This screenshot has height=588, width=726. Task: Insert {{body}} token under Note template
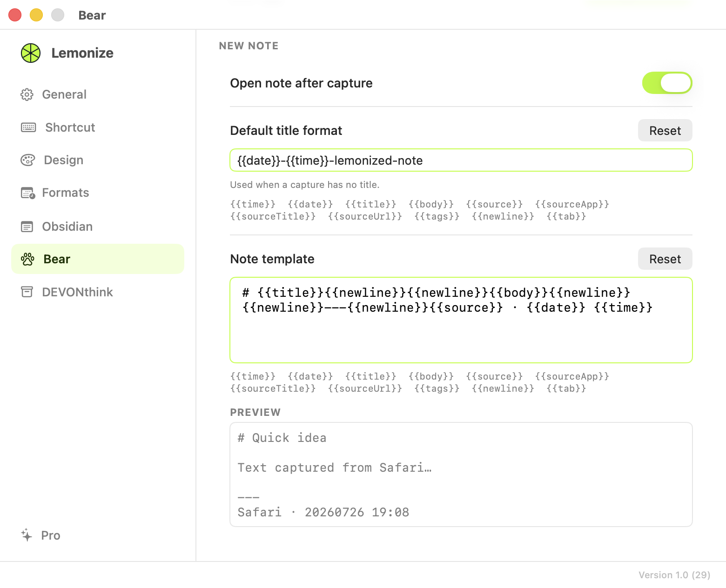(x=431, y=376)
